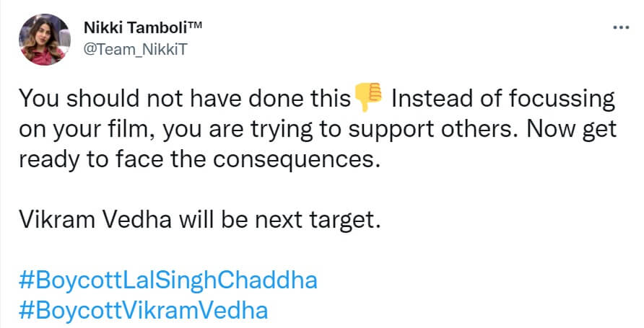This screenshot has width=644, height=328.
Task: Open the #BoycottLalSinghChaddha hashtag
Action: point(167,279)
